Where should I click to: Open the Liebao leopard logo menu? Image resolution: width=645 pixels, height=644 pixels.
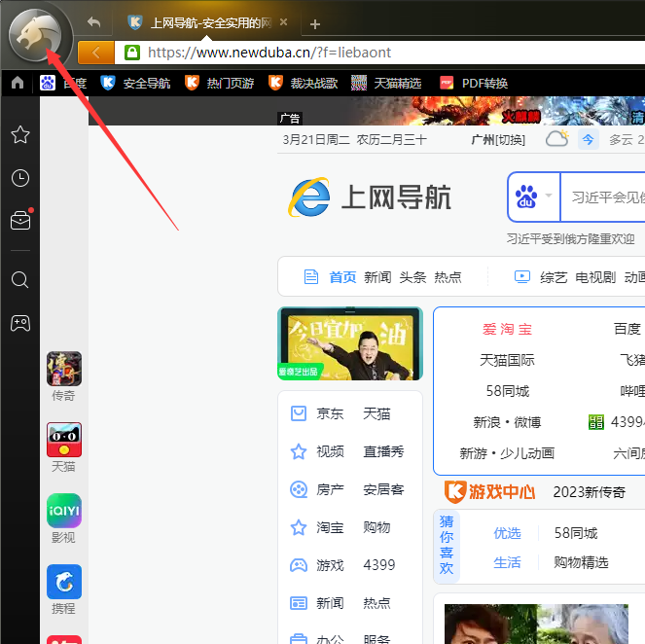(35, 35)
